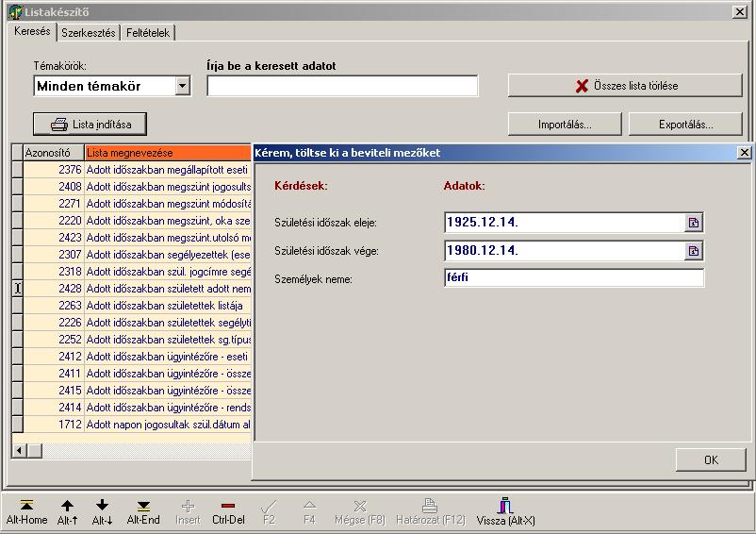Click the F4 up-arrow icon
The height and width of the screenshot is (534, 756).
(309, 506)
